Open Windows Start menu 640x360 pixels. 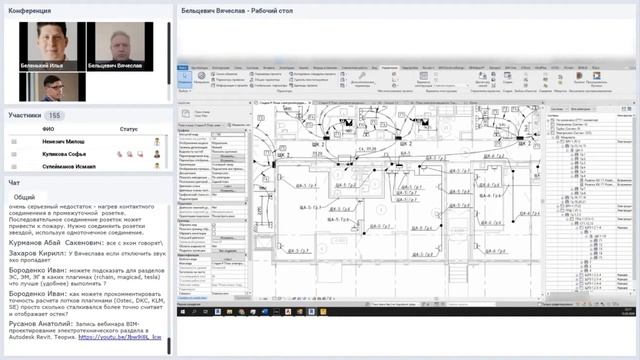point(182,312)
